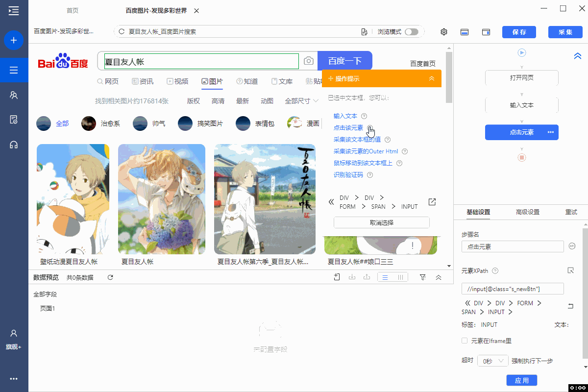Click the 应用 button

pyautogui.click(x=522, y=380)
